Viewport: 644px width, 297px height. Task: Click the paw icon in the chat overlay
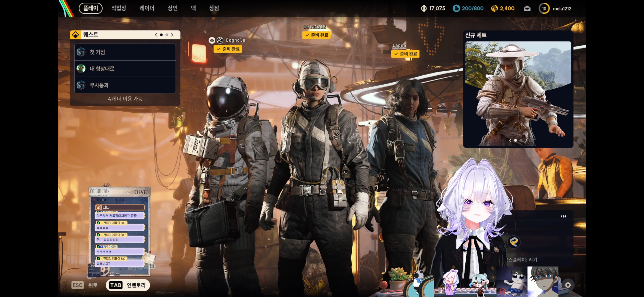98,207
